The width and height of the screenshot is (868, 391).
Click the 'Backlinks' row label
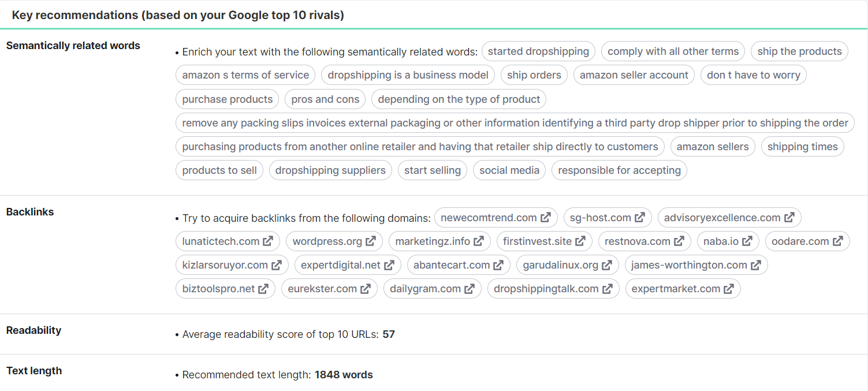[30, 212]
